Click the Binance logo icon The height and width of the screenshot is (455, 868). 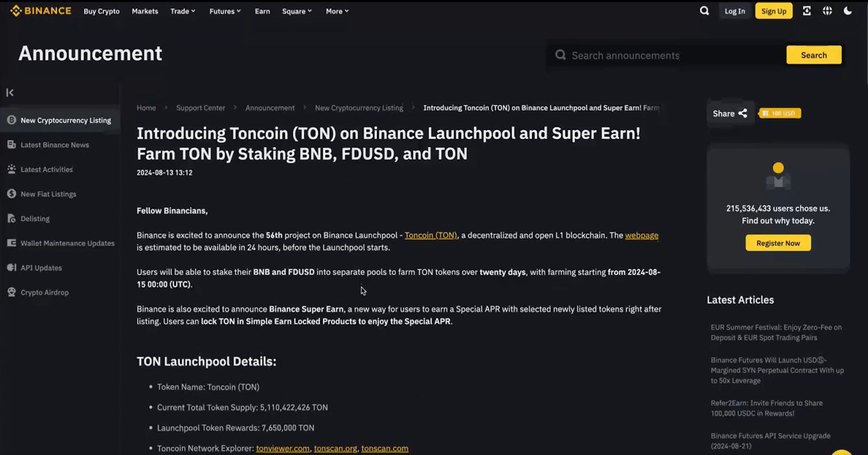(x=16, y=11)
